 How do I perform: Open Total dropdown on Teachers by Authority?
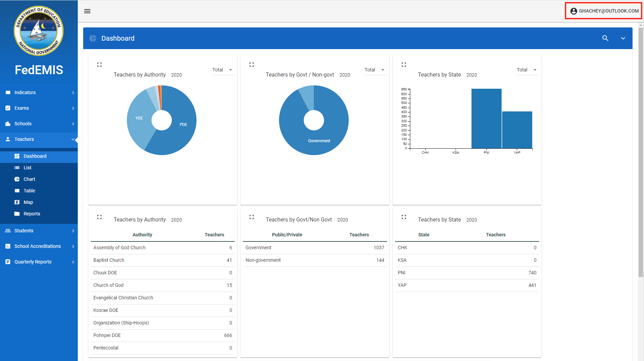[x=223, y=70]
